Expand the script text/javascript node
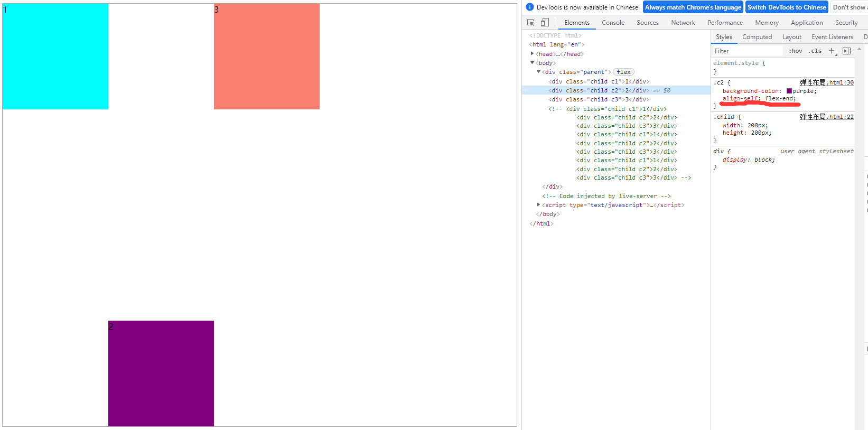Image resolution: width=868 pixels, height=430 pixels. click(x=538, y=205)
